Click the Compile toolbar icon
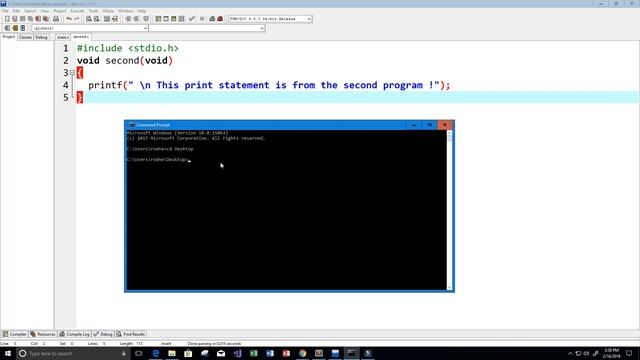 pyautogui.click(x=158, y=19)
